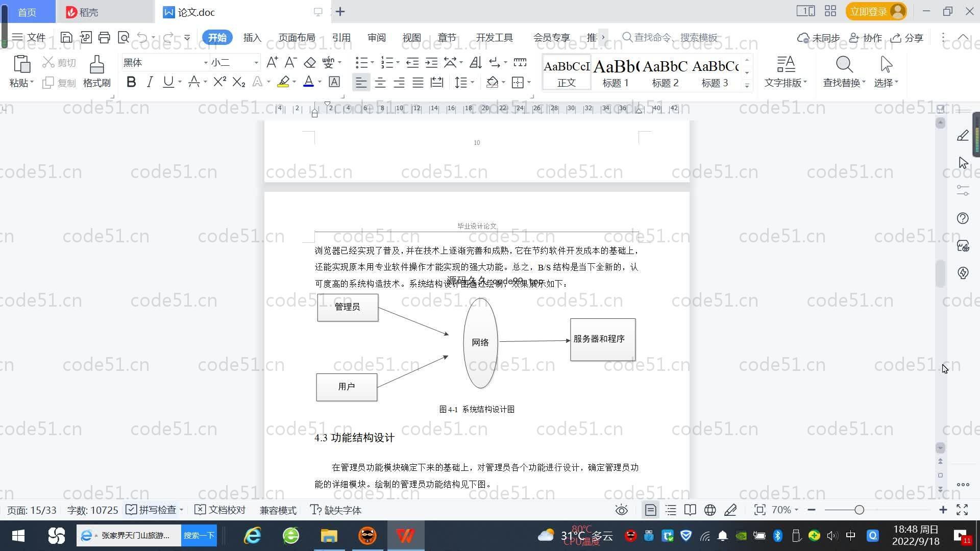Open the pen tool in right sidebar
980x551 pixels.
click(x=963, y=135)
